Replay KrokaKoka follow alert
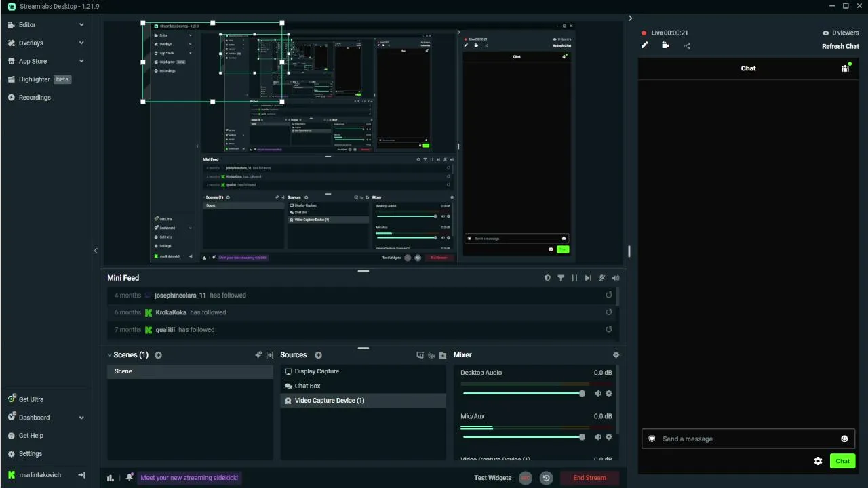868x488 pixels. coord(608,312)
